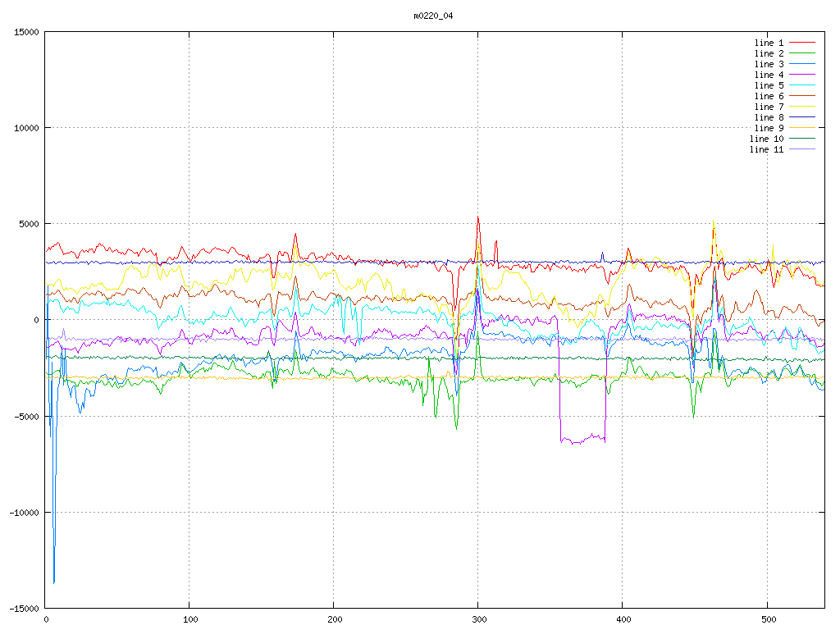The image size is (840, 630).
Task: Click the yellow line 7 legend sample
Action: 802,107
